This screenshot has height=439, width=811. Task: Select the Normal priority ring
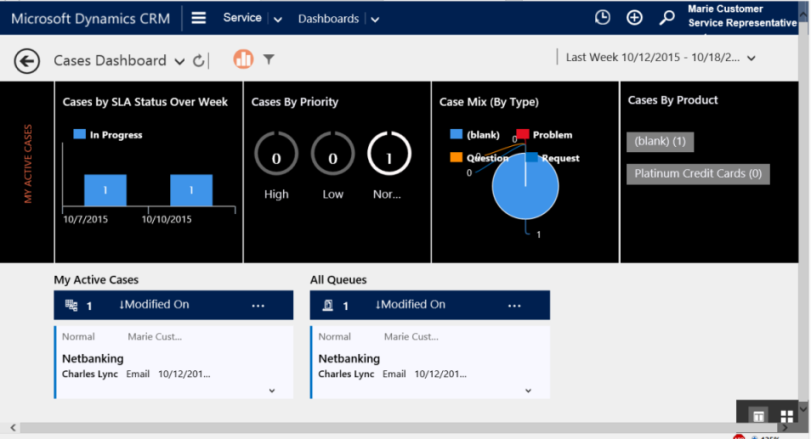(389, 154)
